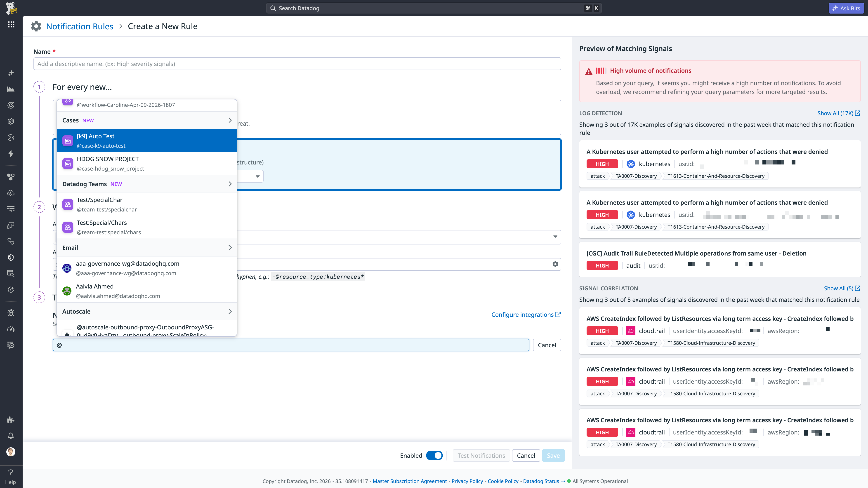The image size is (868, 488).
Task: Open the user avatar profile
Action: (x=11, y=452)
